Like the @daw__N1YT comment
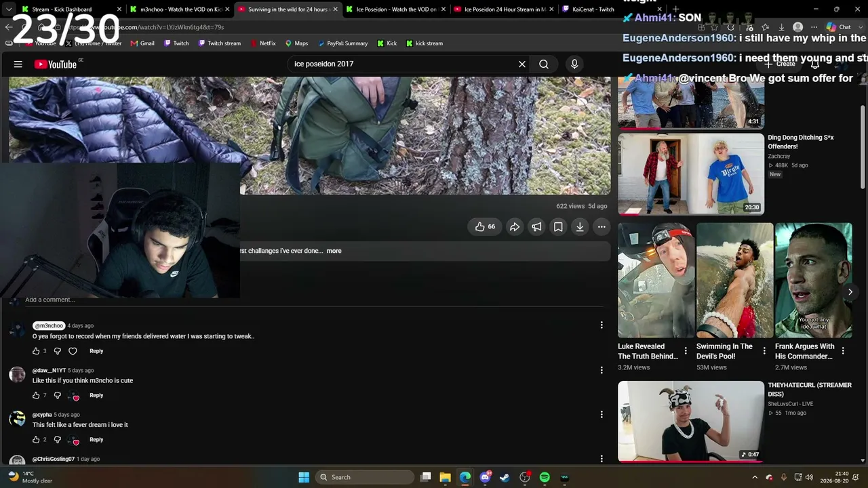This screenshot has height=488, width=868. click(36, 395)
